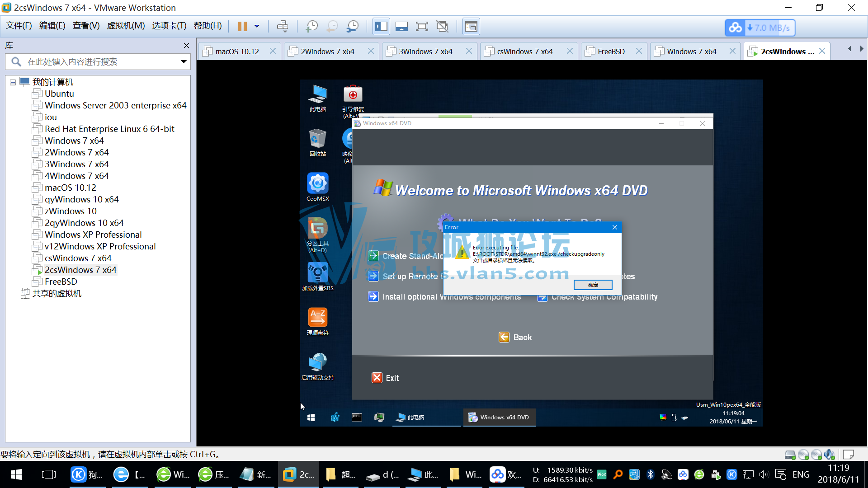Open the power options dropdown arrow

(x=257, y=26)
